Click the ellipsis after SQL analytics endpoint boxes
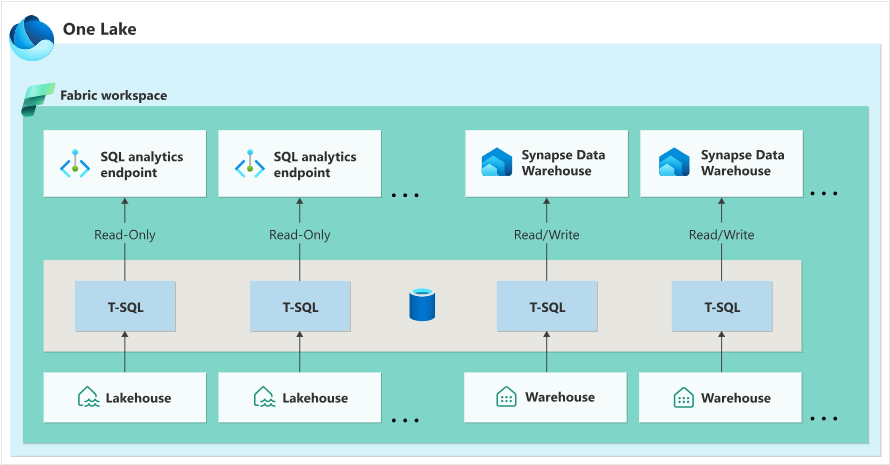This screenshot has width=890, height=465. [405, 195]
